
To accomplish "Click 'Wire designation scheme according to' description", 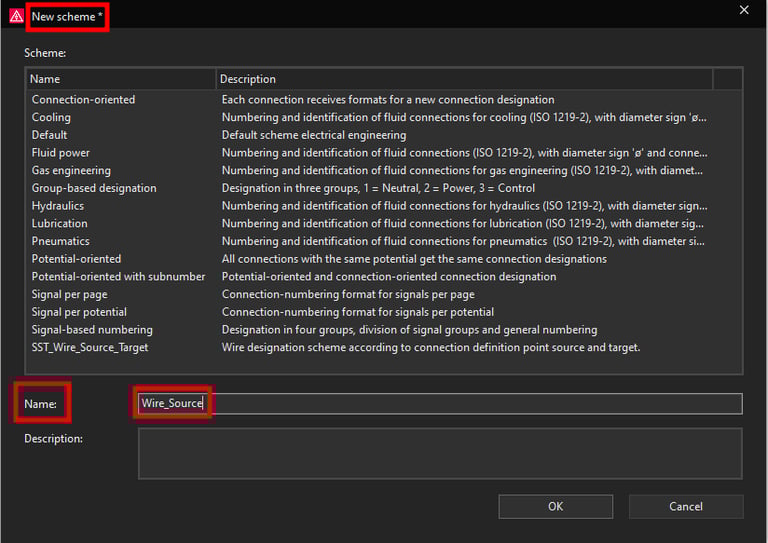I will pos(431,347).
